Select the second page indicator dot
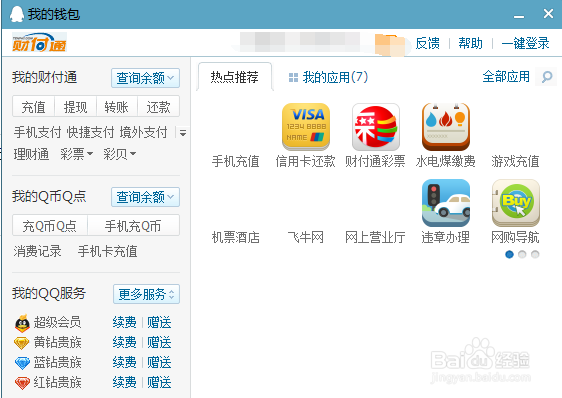Screen dimensions: 562x398 tap(522, 254)
